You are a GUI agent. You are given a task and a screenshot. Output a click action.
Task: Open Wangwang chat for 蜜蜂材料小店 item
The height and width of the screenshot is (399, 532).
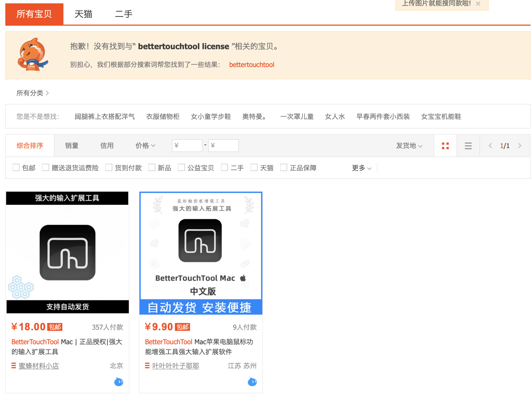(x=119, y=382)
